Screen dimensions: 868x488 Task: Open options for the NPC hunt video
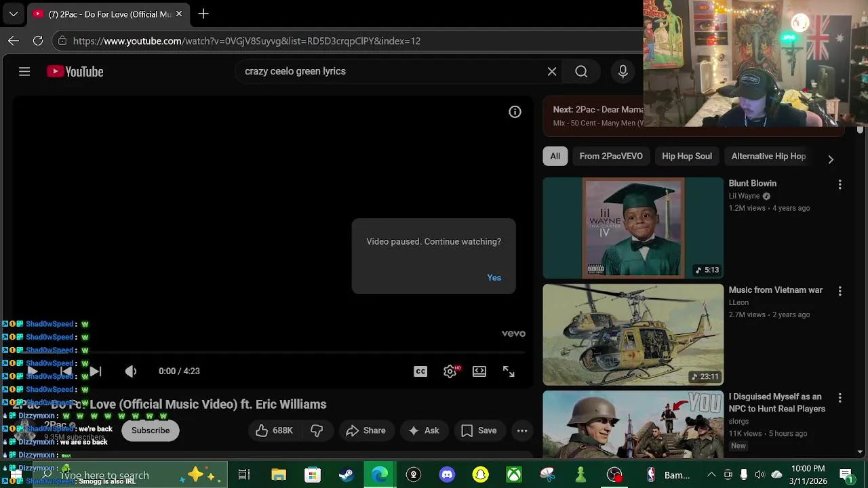[x=840, y=398]
